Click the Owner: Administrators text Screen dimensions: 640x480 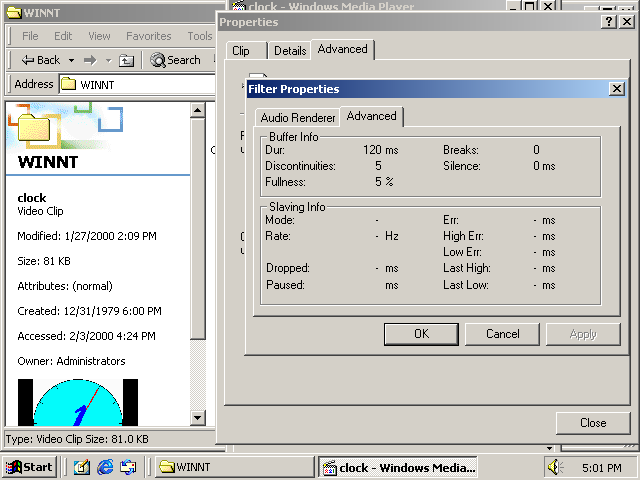tap(71, 361)
